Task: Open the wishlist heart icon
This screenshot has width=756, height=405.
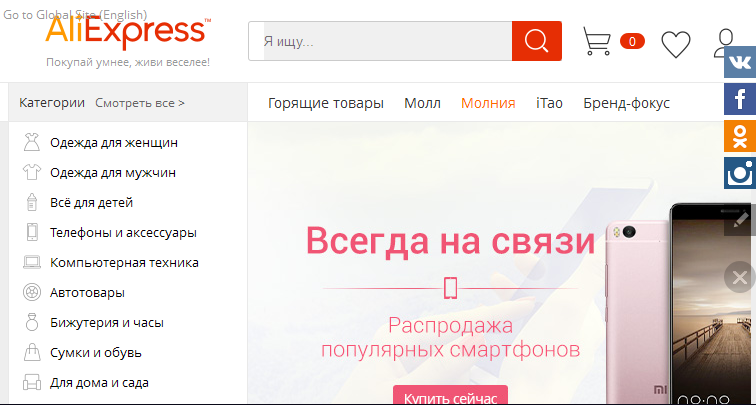Action: pos(675,44)
